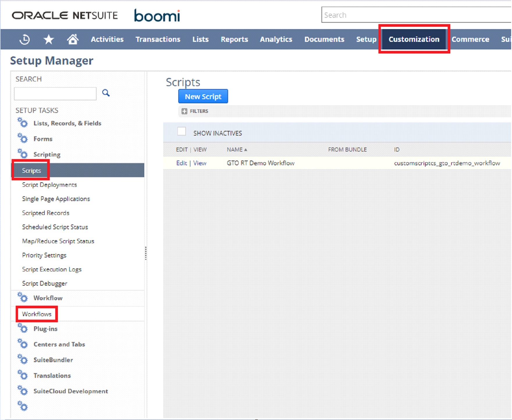Go to home dashboard via house icon
This screenshot has height=420, width=512.
pos(73,39)
